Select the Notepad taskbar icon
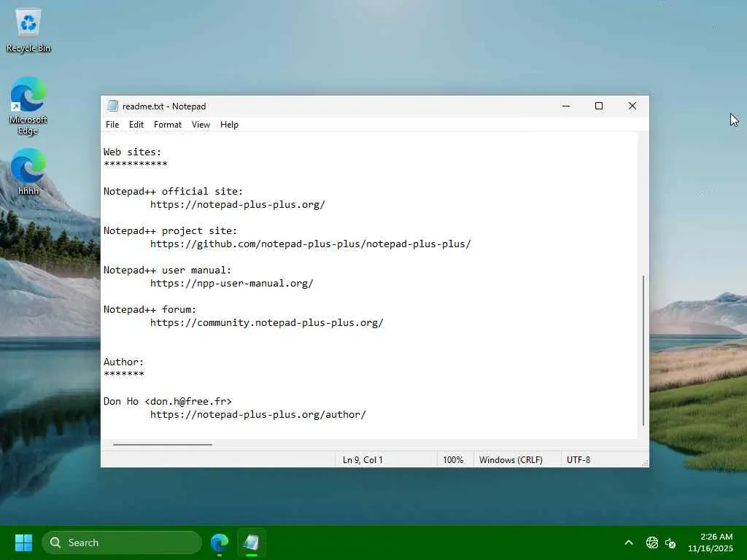 (251, 542)
